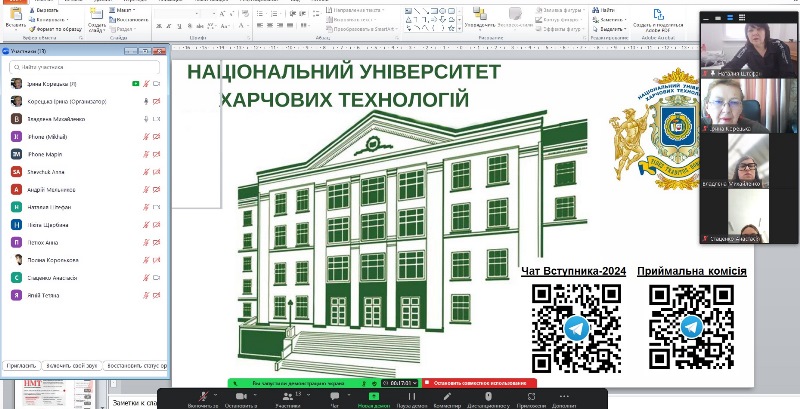Open the Section (Раздел) menu in Slides group
Viewport: 800px width, 409px height.
[122, 29]
